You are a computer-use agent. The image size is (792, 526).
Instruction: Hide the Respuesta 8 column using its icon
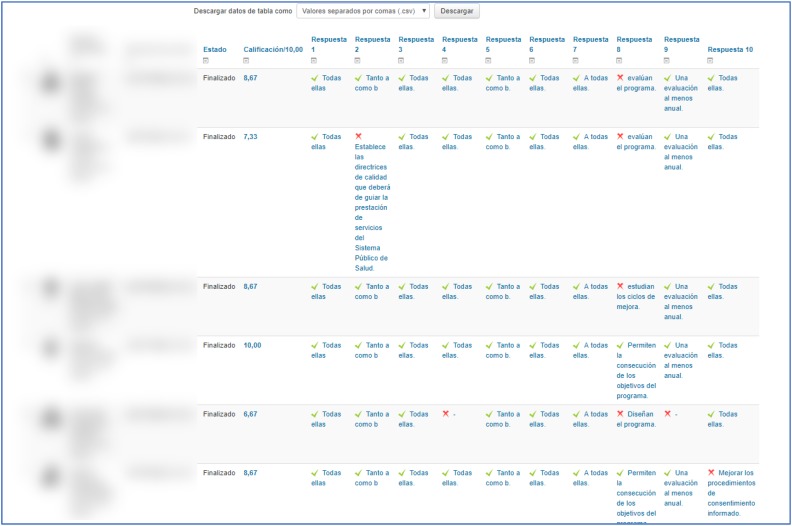[x=619, y=60]
